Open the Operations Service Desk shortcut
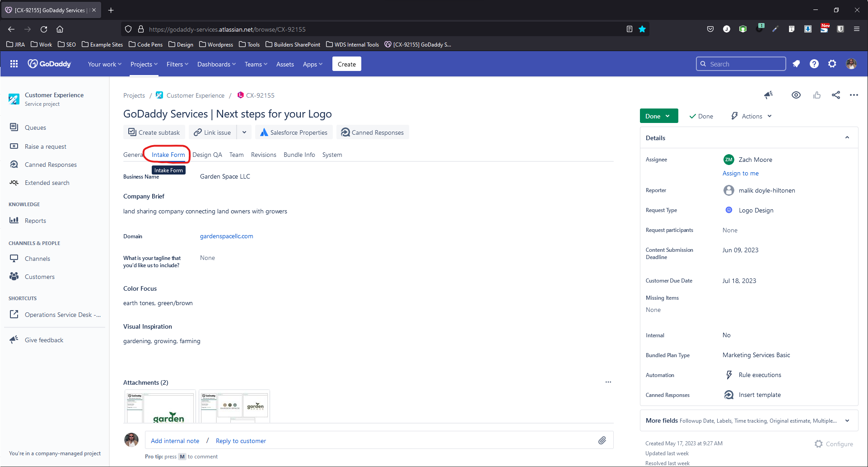 point(63,315)
